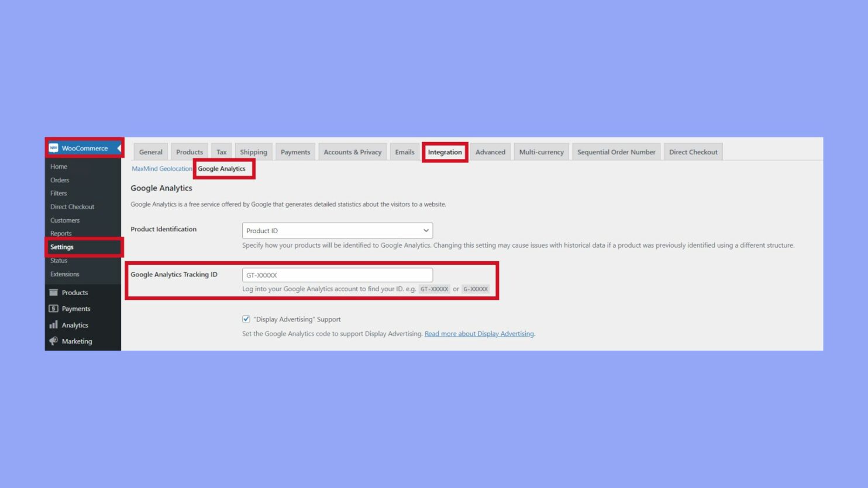View Reports in the WooCommerce menu
The width and height of the screenshot is (868, 488).
click(x=61, y=233)
